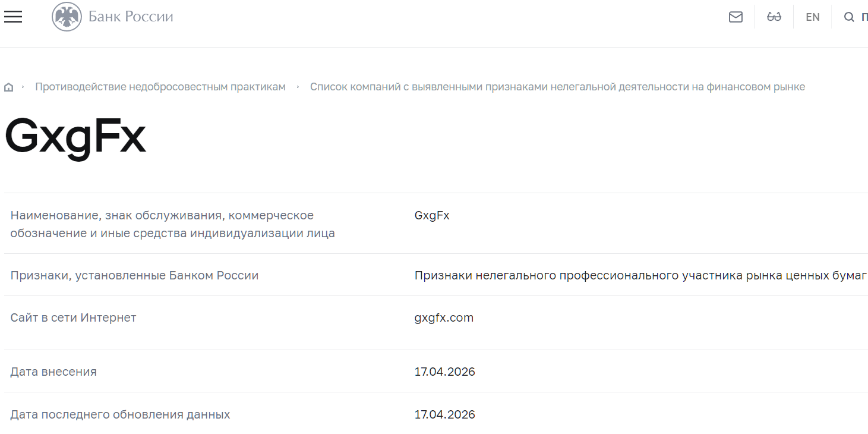Open the Поиск search field
The width and height of the screenshot is (868, 434).
[856, 17]
